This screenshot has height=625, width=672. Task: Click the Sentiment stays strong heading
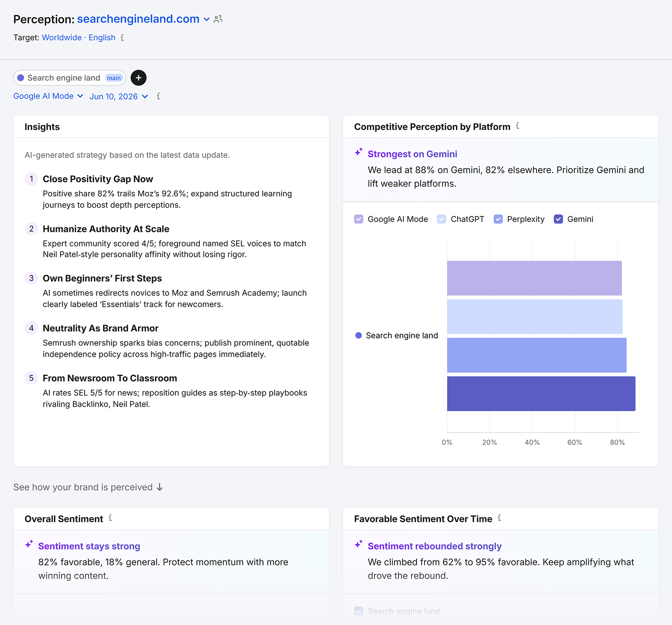89,546
